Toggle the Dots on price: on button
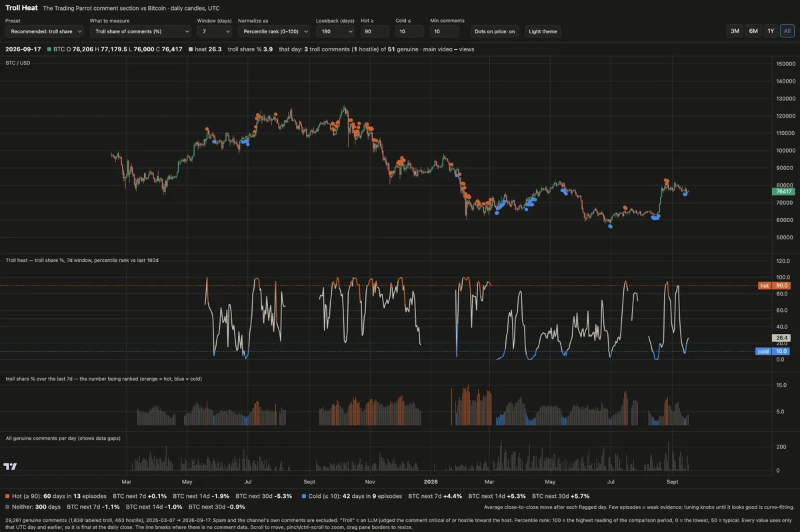Screen dimensions: 800x532 [x=495, y=31]
